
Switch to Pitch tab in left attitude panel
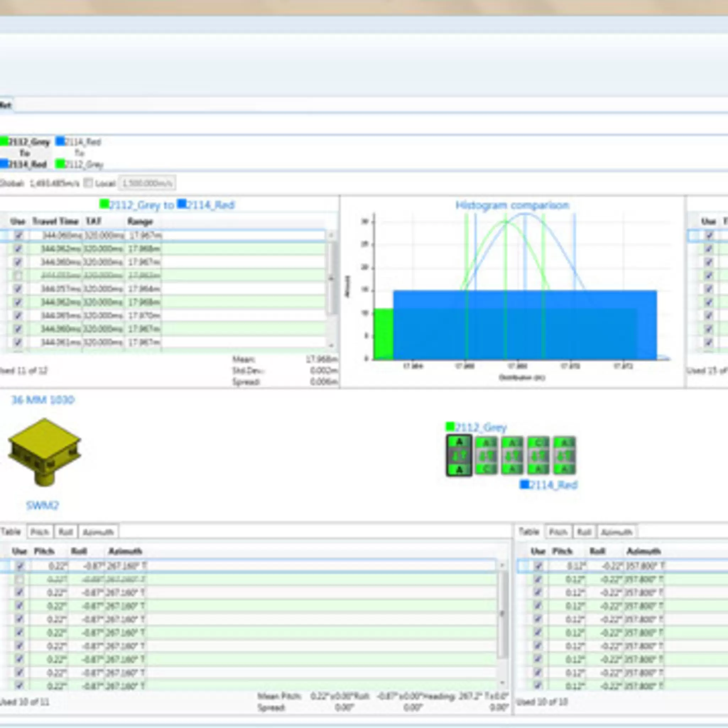[39, 532]
